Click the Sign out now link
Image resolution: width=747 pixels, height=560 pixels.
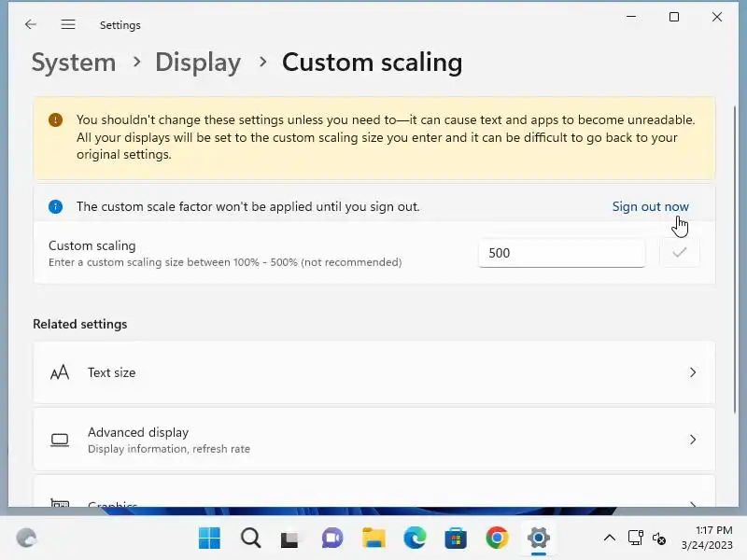tap(650, 206)
